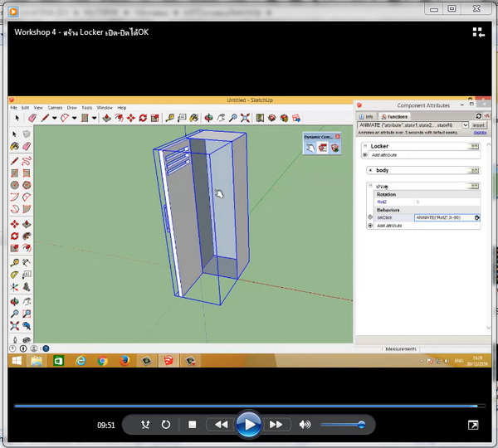Click the Interact tool in Dynamic Components toolbar

click(310, 148)
